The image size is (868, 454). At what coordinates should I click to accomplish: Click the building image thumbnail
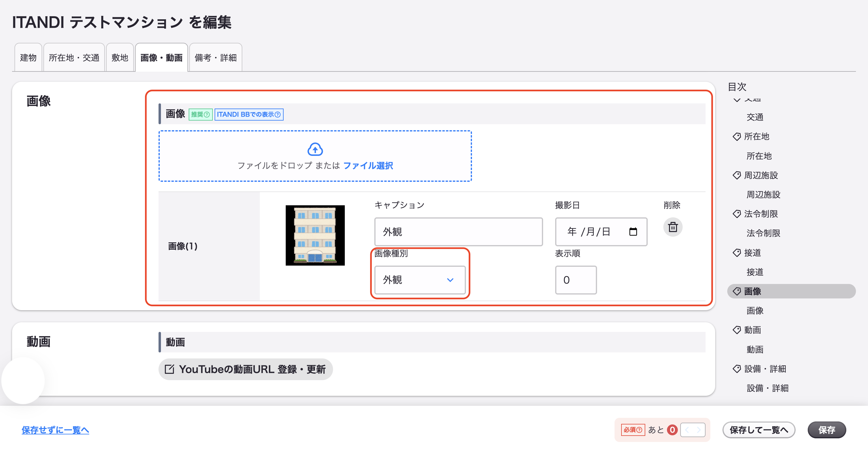coord(315,235)
